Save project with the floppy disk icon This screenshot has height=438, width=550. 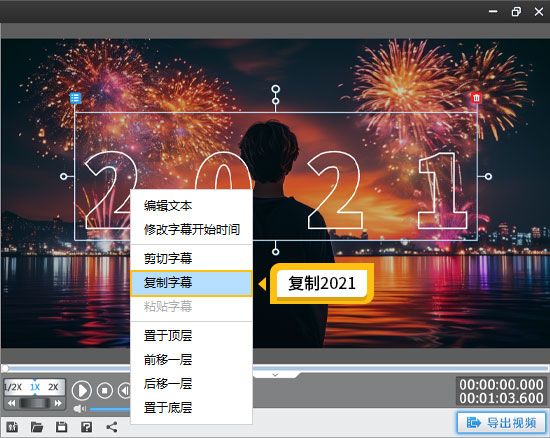coord(61,427)
